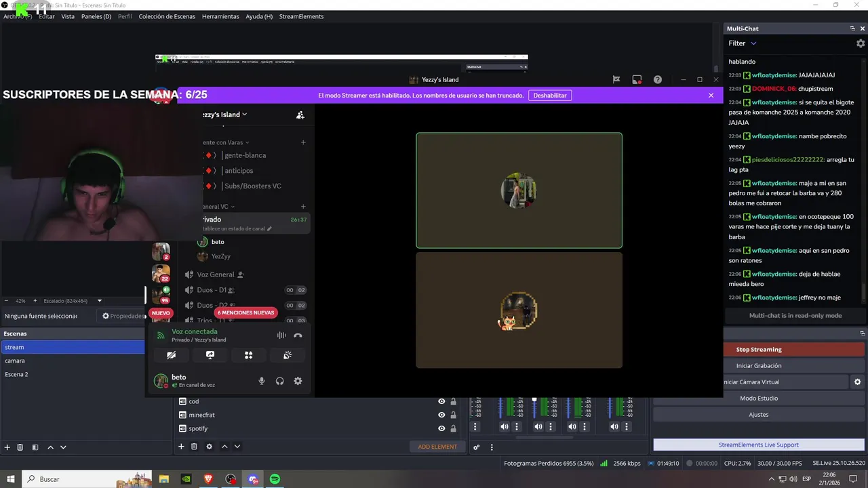Launch an activity in Discord voice panel
The width and height of the screenshot is (868, 488).
click(x=249, y=355)
